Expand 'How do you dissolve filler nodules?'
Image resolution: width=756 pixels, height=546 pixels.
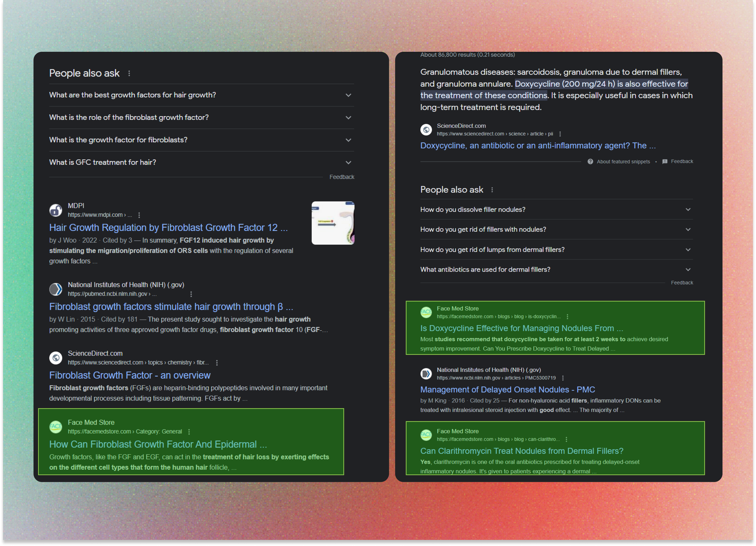pyautogui.click(x=688, y=210)
